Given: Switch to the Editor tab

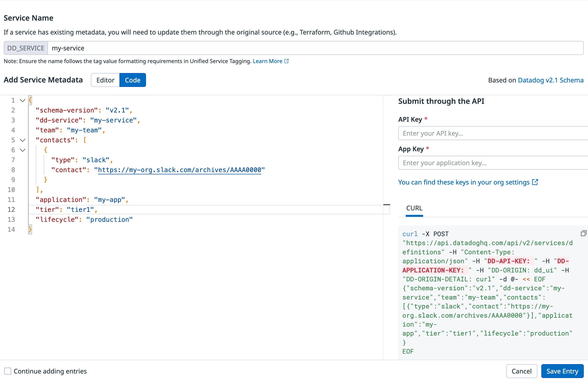Looking at the screenshot, I should click(105, 80).
